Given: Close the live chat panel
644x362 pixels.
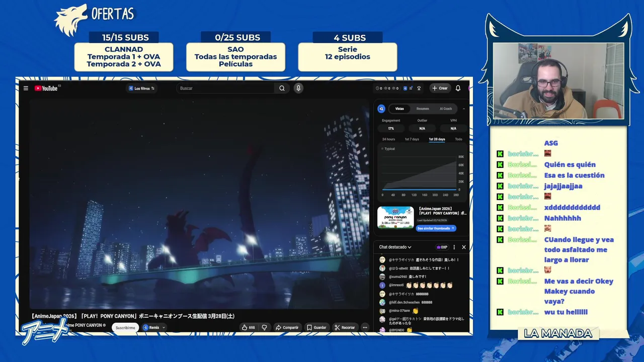Looking at the screenshot, I should click(x=464, y=247).
